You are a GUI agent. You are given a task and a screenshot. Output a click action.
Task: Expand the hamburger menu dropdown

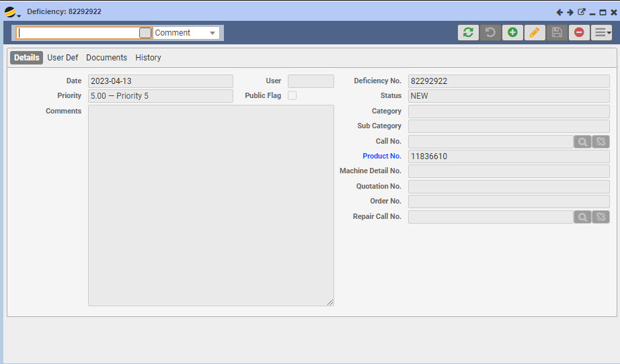(602, 32)
